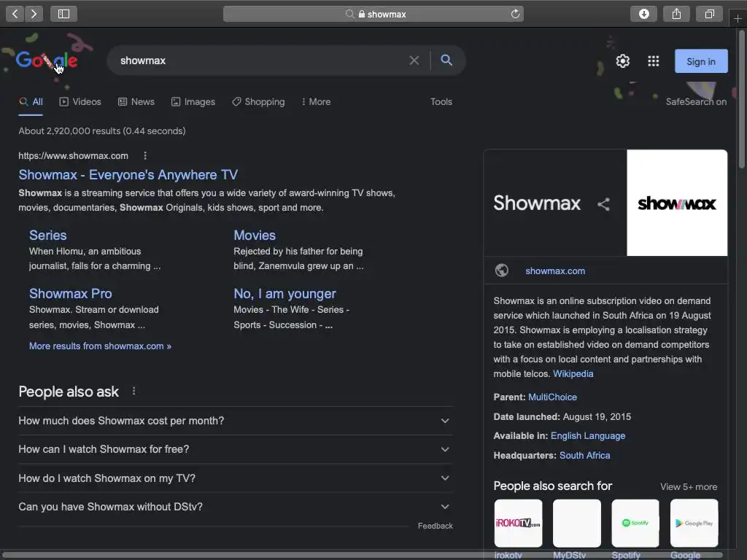This screenshot has width=747, height=560.
Task: Open the irokotv thumbnail
Action: click(x=518, y=523)
